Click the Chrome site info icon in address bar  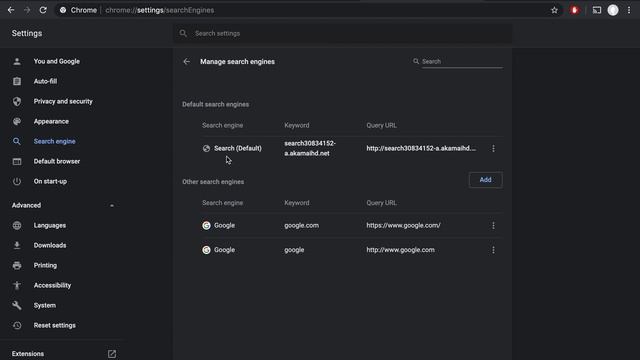click(x=63, y=10)
